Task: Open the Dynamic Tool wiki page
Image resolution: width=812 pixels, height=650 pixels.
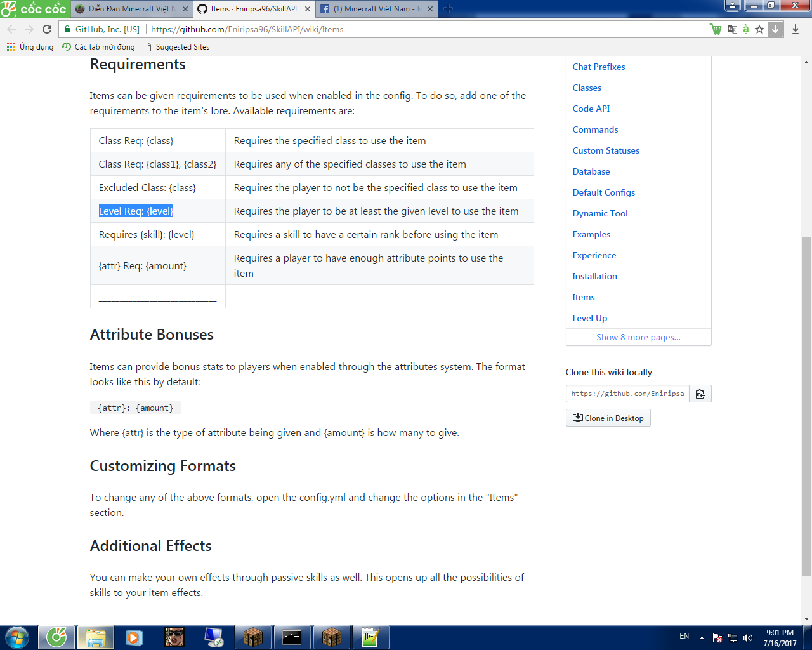Action: tap(600, 213)
